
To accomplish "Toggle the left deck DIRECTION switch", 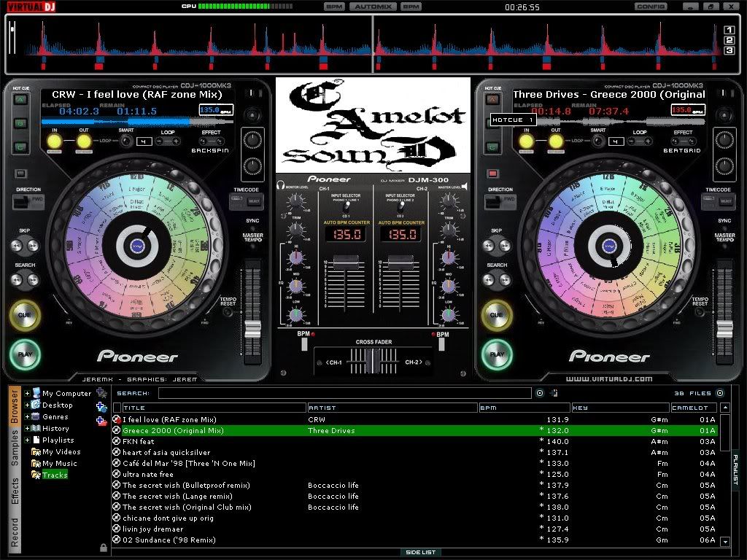I will [28, 201].
